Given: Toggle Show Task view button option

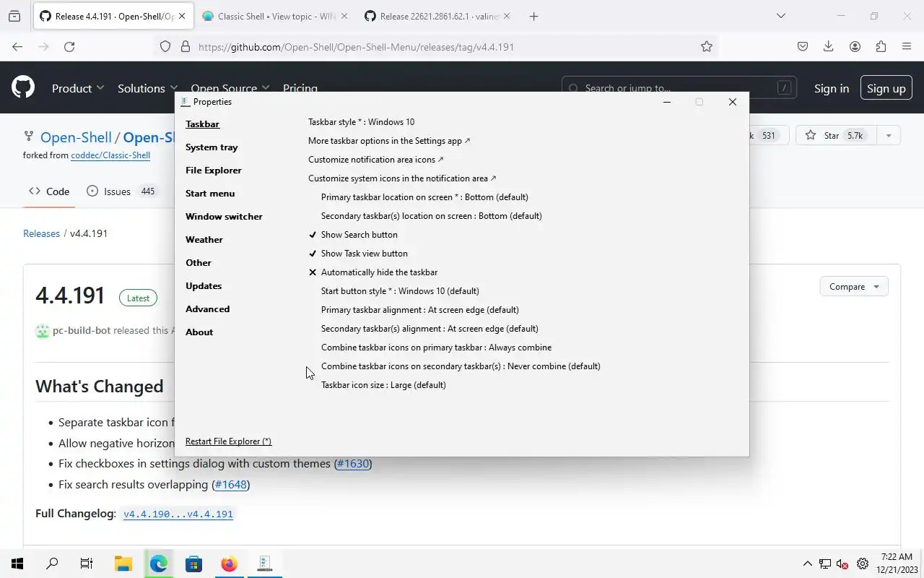Looking at the screenshot, I should point(358,254).
